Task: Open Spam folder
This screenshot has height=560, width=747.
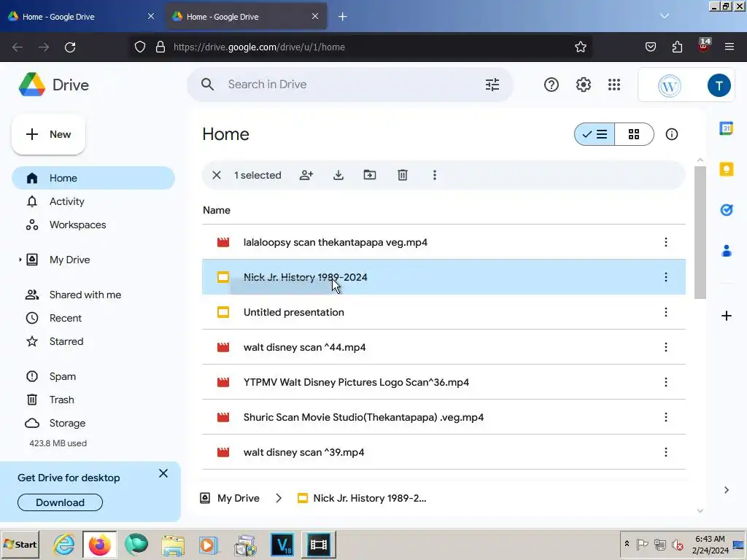Action: (93, 376)
